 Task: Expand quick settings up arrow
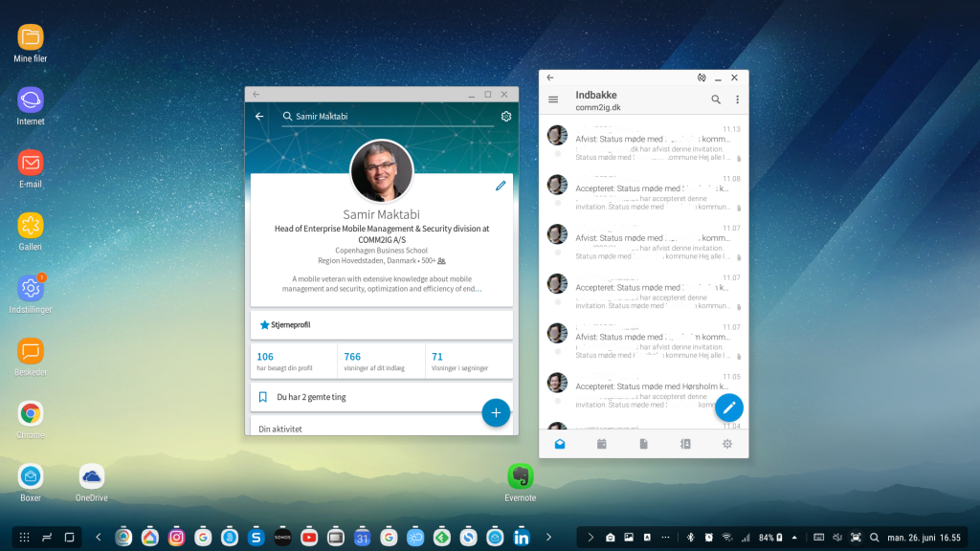pos(794,538)
